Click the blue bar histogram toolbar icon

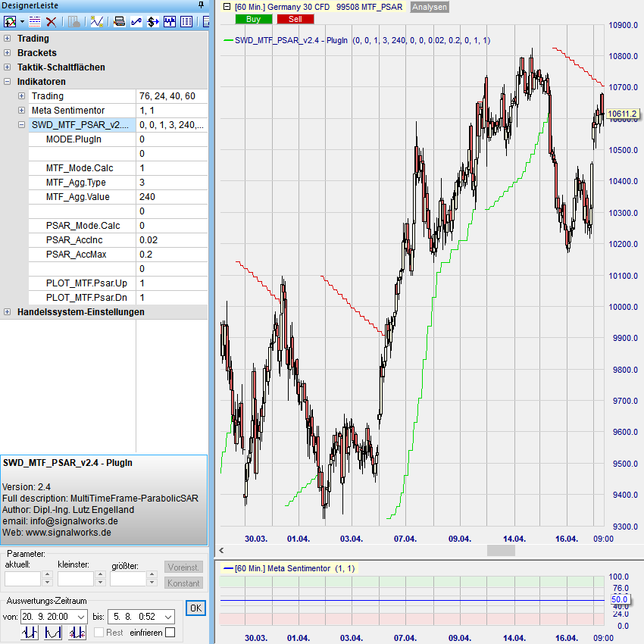170,22
